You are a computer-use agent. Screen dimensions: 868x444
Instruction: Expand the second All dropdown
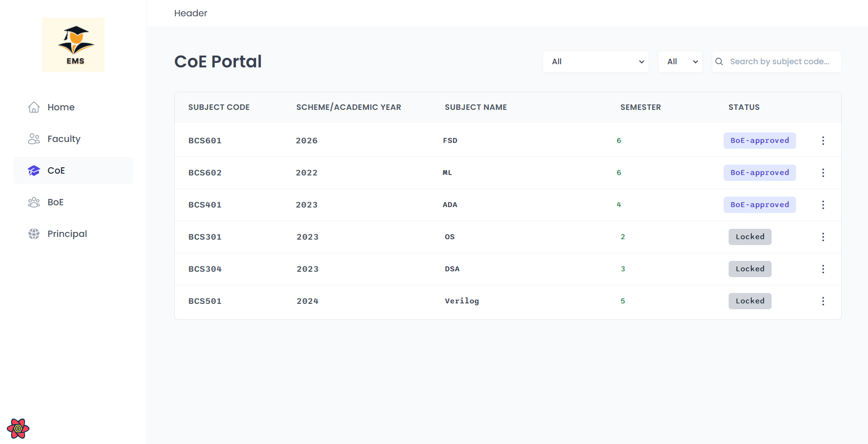(x=680, y=61)
